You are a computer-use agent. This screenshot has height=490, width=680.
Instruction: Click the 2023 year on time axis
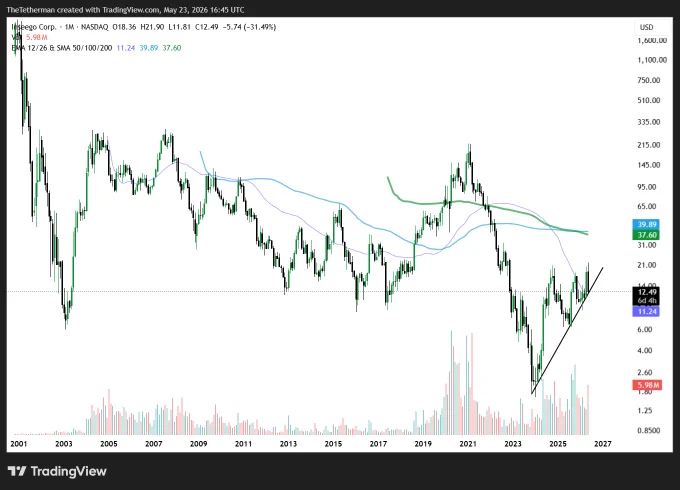coord(513,444)
